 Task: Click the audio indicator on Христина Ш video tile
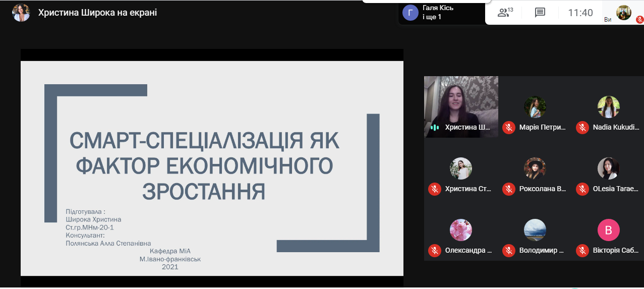pyautogui.click(x=434, y=128)
